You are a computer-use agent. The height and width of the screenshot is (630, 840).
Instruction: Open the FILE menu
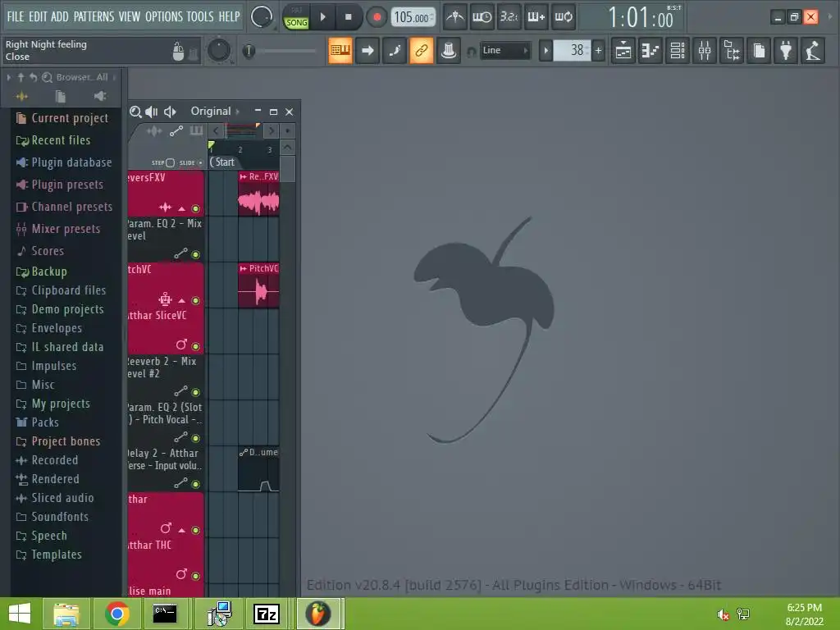[15, 16]
